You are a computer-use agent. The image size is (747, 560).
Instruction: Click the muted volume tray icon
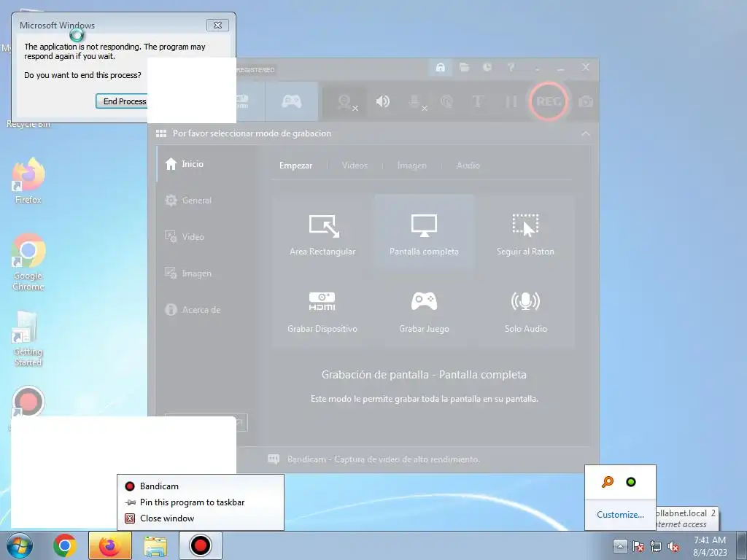[x=673, y=547]
